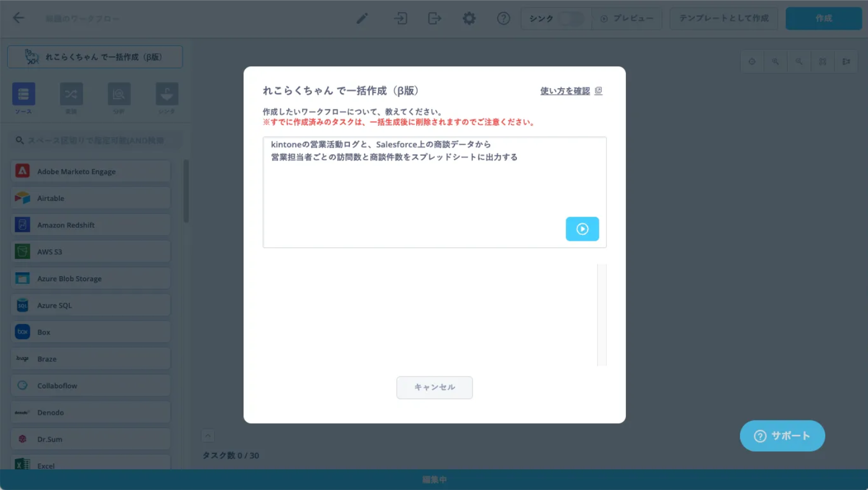
Task: Click the export workflow icon
Action: 434,19
